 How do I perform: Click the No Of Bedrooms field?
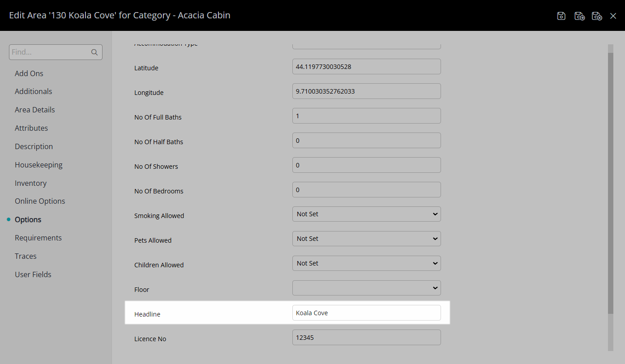(367, 190)
